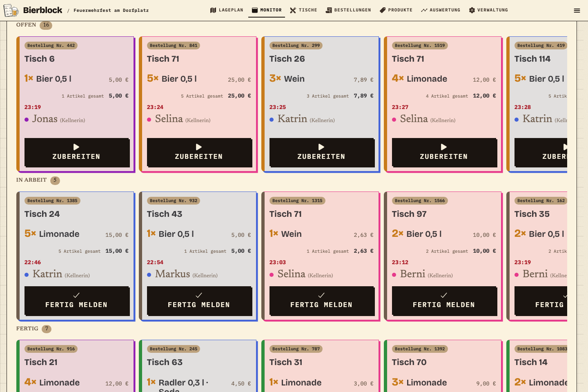588x392 pixels.
Task: Click the In Arbeit count badge
Action: pyautogui.click(x=55, y=180)
